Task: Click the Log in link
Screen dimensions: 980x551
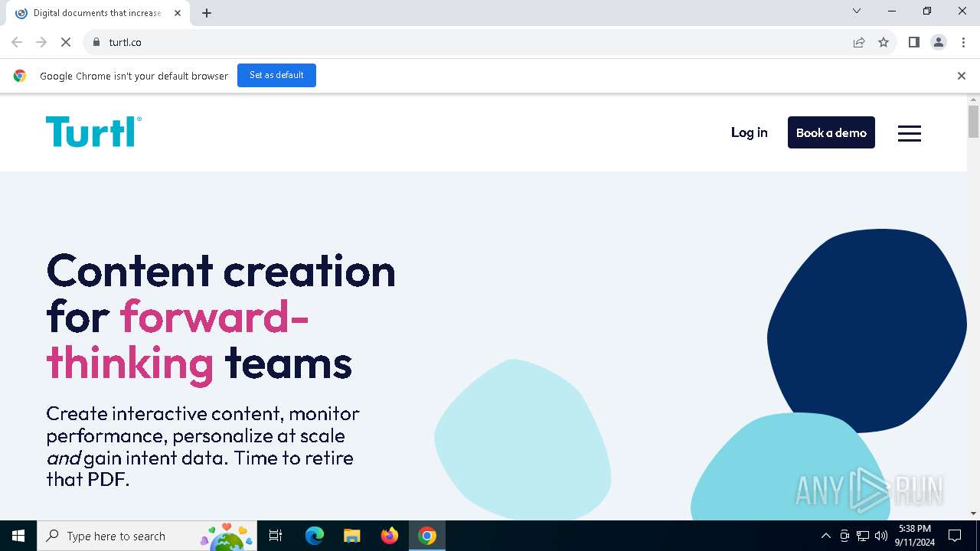Action: coord(749,132)
